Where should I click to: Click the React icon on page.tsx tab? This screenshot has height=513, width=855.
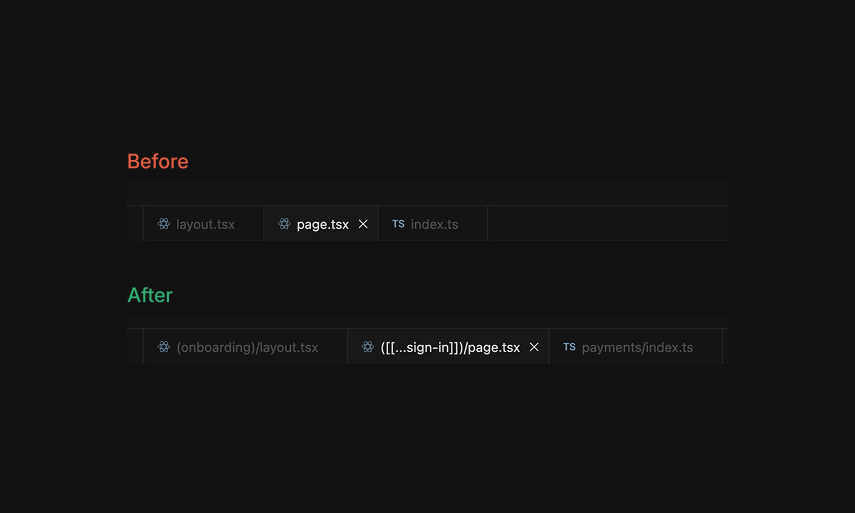coord(284,224)
